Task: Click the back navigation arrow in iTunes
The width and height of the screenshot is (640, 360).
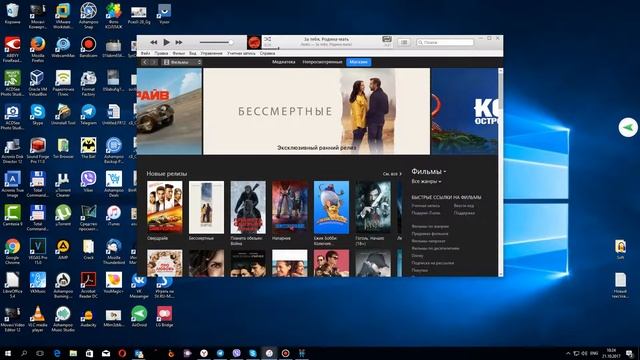Action: coord(145,62)
